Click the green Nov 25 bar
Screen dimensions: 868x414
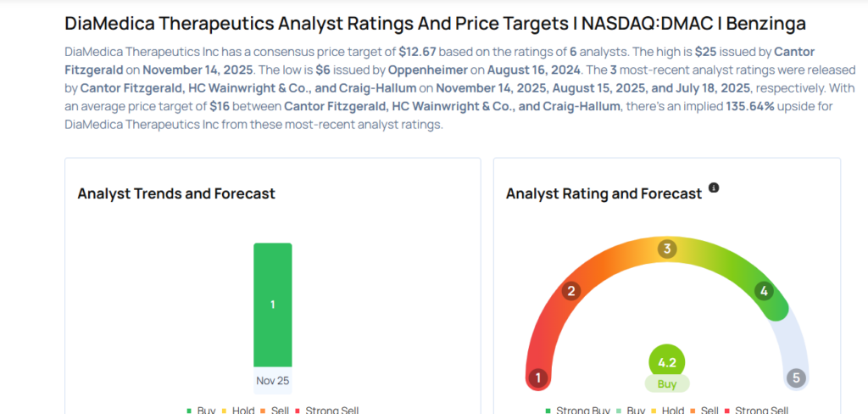[x=272, y=305]
